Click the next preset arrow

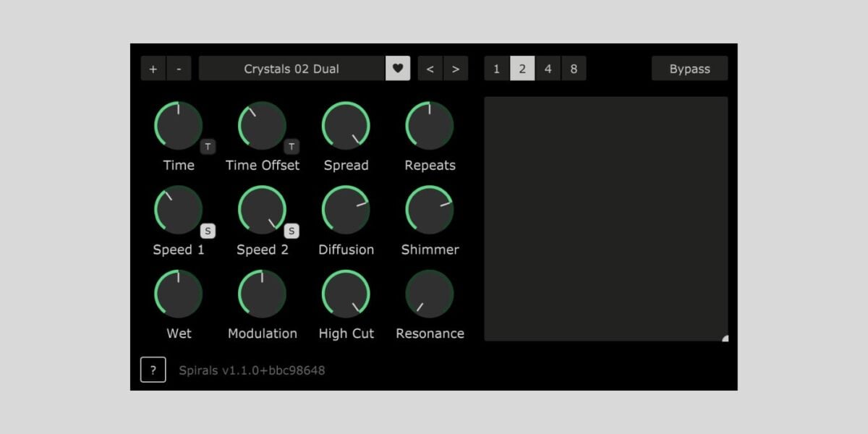(x=456, y=68)
